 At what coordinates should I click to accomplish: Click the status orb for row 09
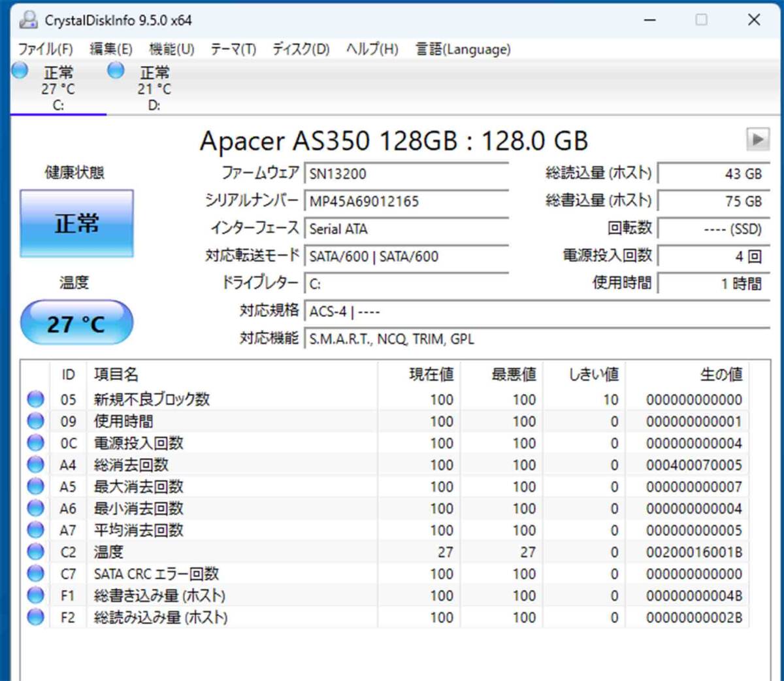click(x=35, y=421)
